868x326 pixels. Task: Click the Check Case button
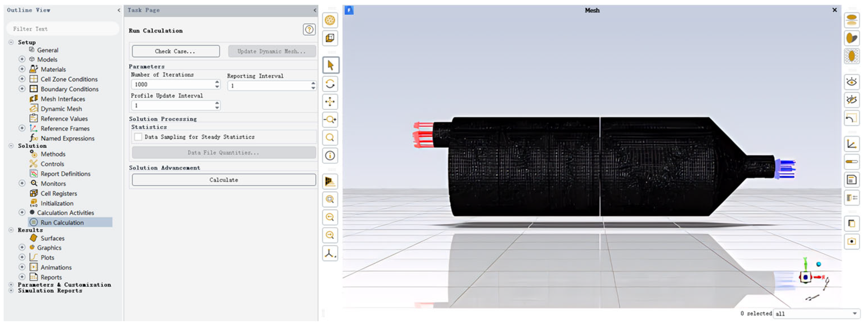[176, 51]
